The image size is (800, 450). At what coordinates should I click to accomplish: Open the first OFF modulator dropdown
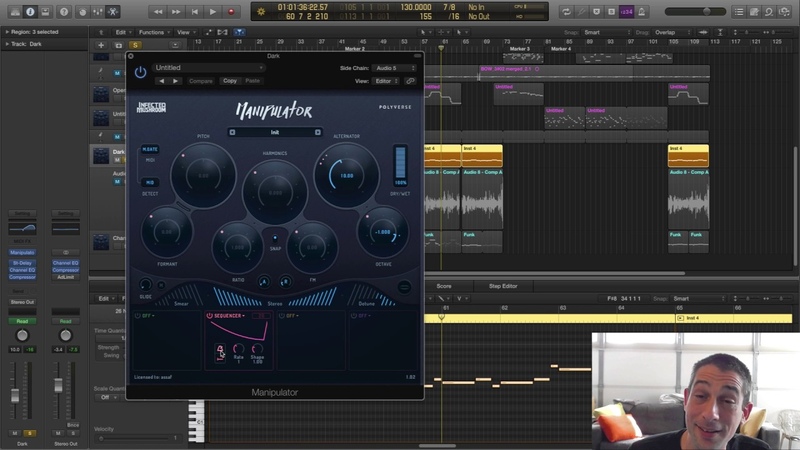tap(148, 316)
